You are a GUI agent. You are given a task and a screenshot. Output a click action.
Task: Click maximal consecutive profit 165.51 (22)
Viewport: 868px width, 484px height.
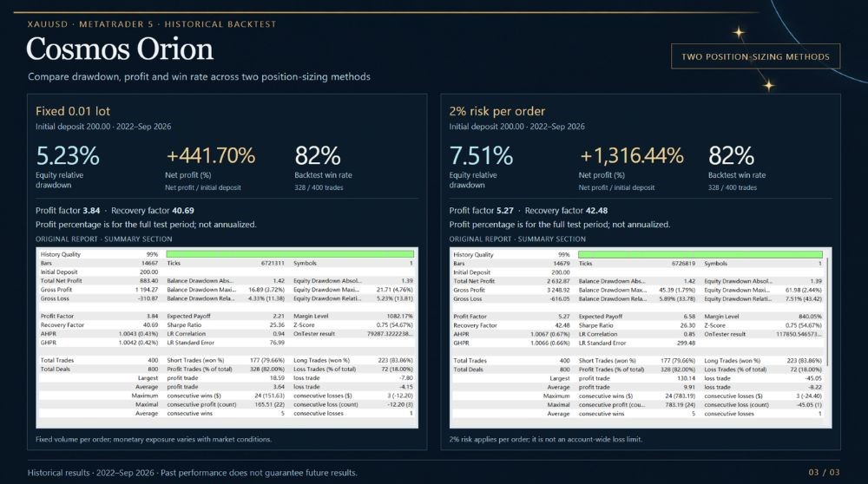[x=270, y=405]
